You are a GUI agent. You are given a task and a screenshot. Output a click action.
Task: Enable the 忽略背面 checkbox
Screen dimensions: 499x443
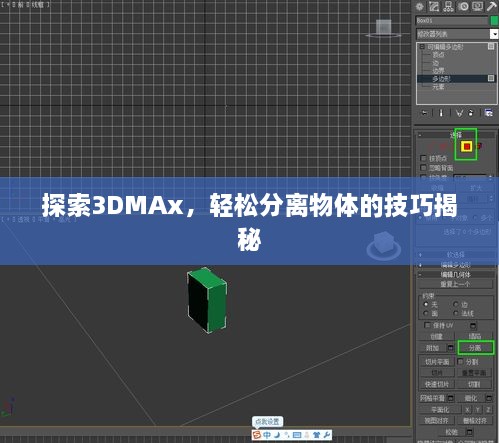click(423, 167)
